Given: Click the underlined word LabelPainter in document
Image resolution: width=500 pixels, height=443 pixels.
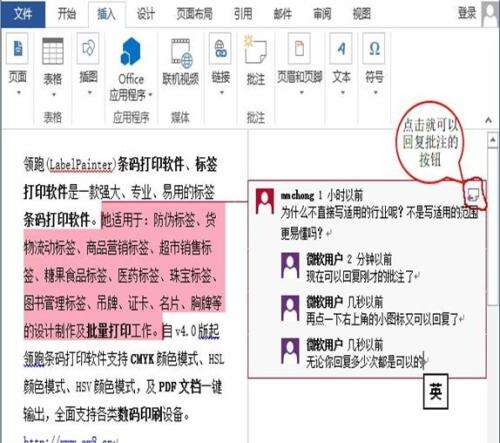Looking at the screenshot, I should pos(81,165).
